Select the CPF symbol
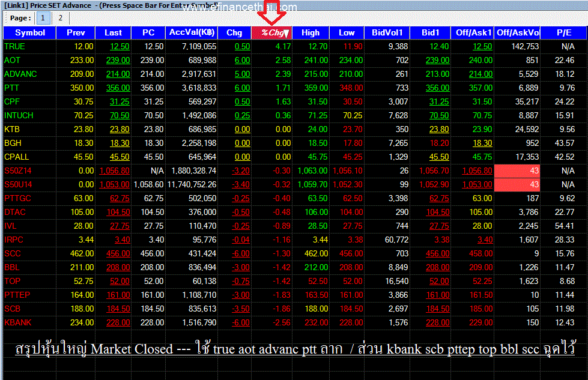The height and width of the screenshot is (380, 588). (12, 102)
